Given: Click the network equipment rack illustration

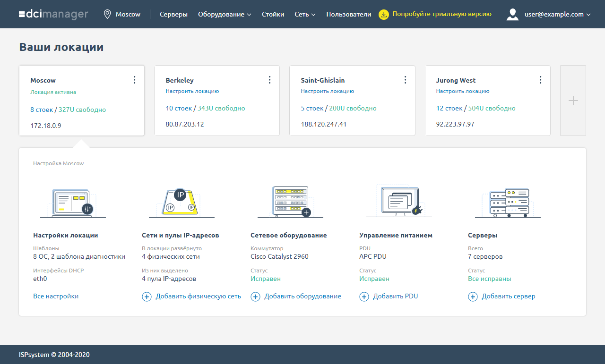Looking at the screenshot, I should pos(290,202).
